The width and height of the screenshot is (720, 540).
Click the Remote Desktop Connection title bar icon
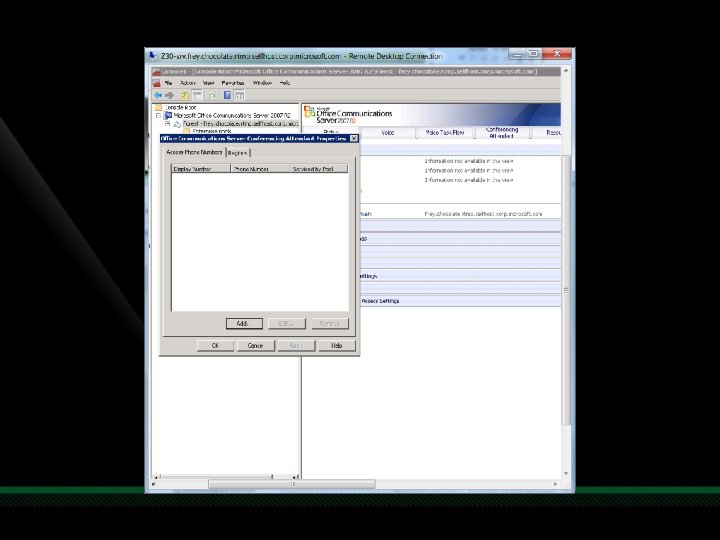point(153,56)
